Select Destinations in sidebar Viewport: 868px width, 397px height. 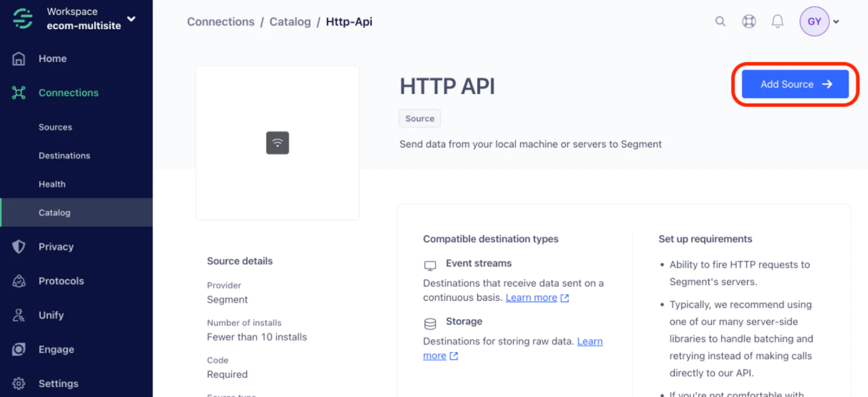[64, 156]
